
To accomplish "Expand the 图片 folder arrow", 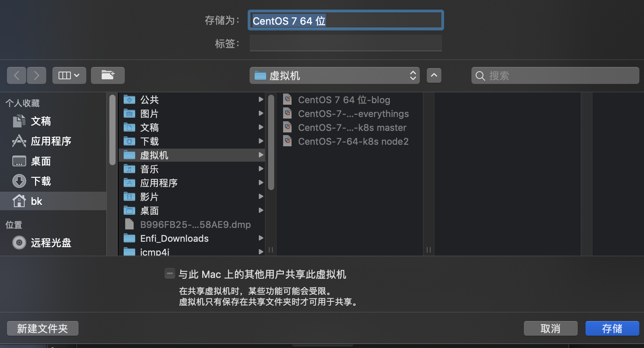I will pos(261,113).
